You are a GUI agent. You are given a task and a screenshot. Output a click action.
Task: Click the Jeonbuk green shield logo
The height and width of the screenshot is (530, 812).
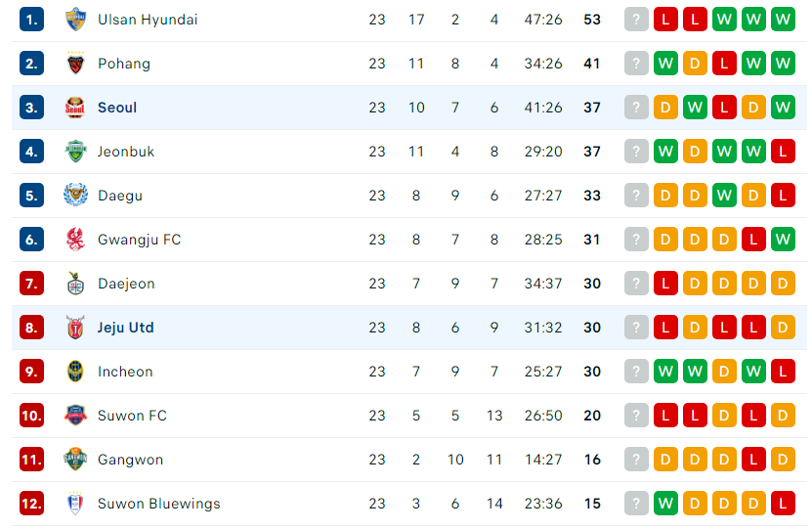pyautogui.click(x=75, y=152)
